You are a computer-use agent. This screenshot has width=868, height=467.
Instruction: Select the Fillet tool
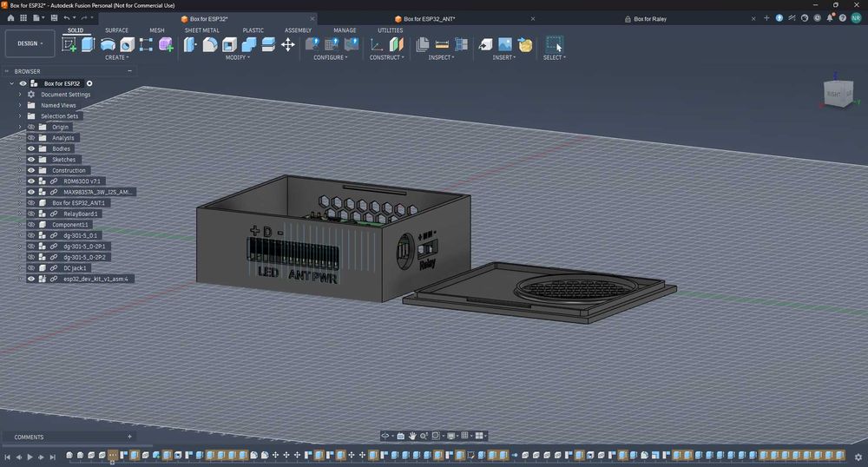click(210, 44)
